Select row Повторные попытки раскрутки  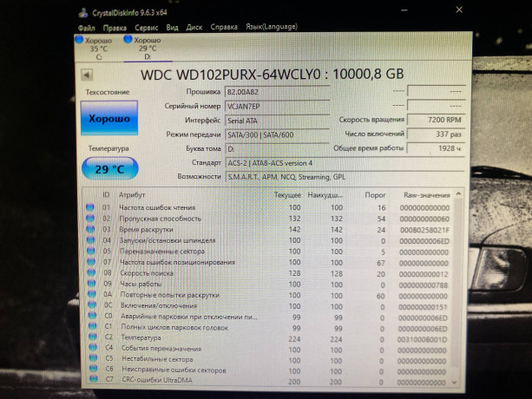(268, 295)
